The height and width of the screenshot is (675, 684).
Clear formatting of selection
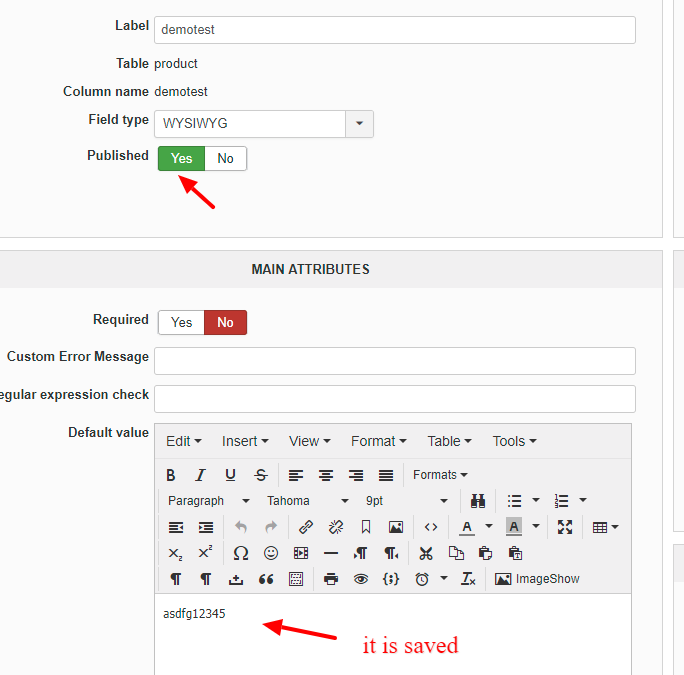coord(468,579)
